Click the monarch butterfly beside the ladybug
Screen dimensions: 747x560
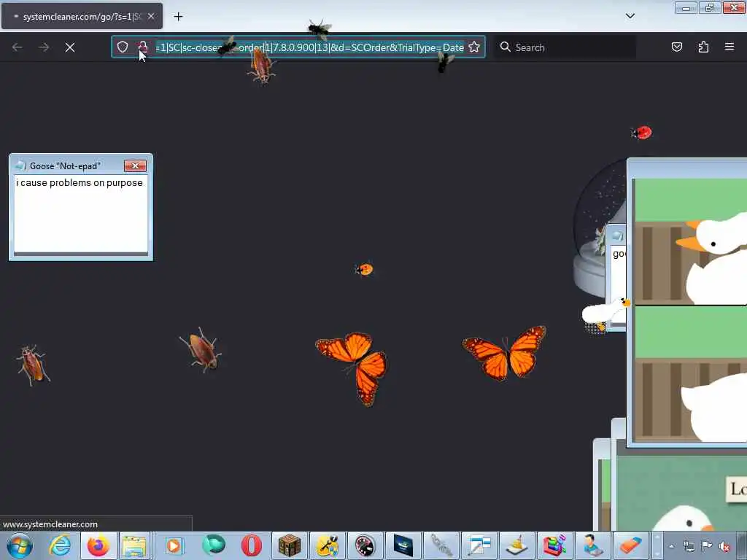[354, 367]
